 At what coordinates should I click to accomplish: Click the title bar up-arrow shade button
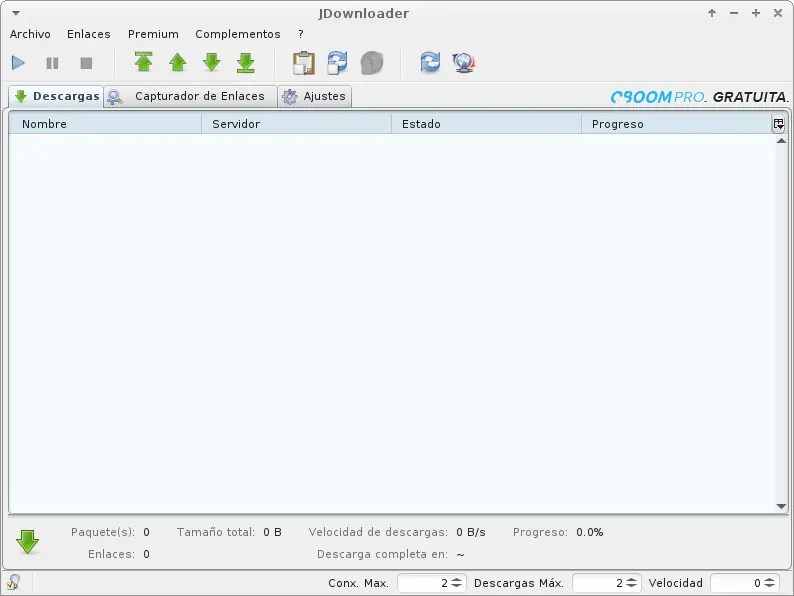pos(712,13)
